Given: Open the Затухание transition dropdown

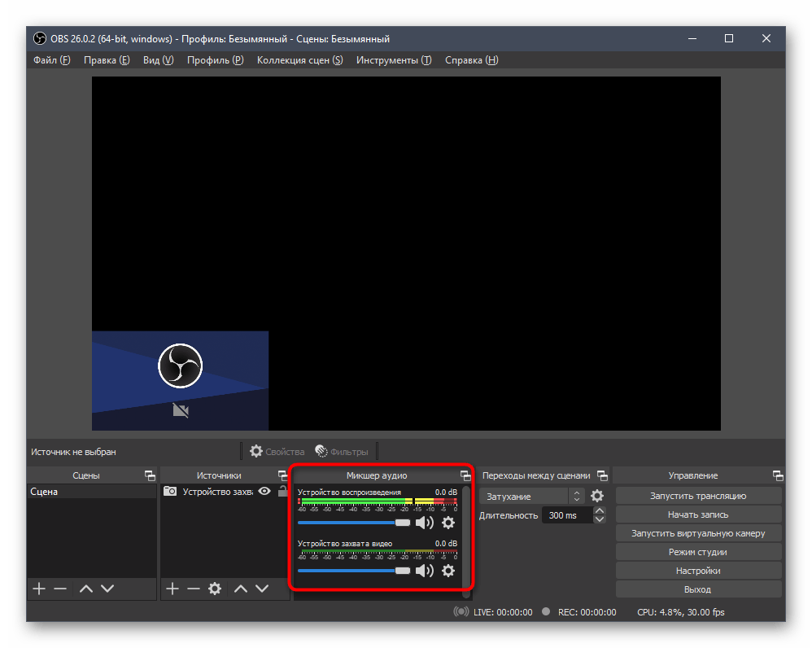Looking at the screenshot, I should [x=532, y=496].
